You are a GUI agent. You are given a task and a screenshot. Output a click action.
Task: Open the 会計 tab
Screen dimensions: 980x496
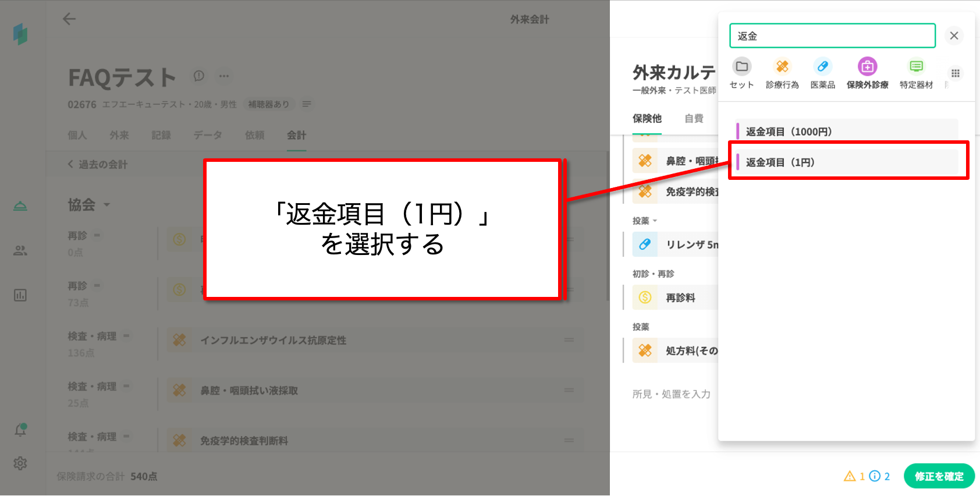click(x=296, y=135)
